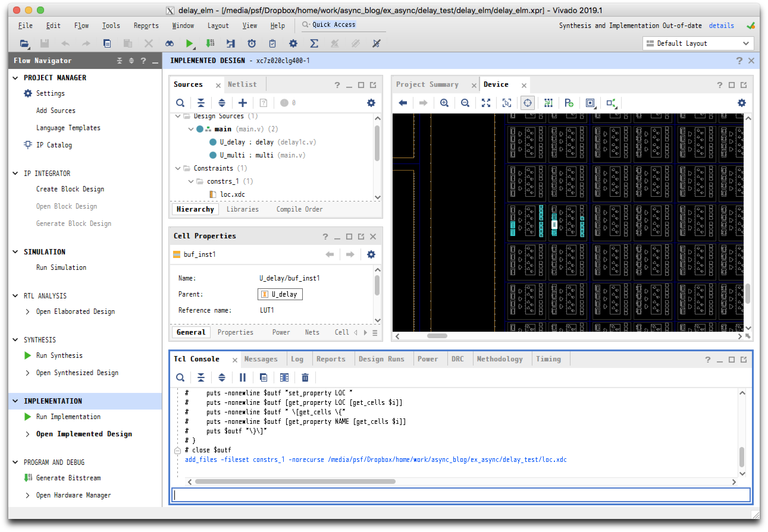Switch to the Design Runs tab
Image resolution: width=768 pixels, height=532 pixels.
(381, 359)
